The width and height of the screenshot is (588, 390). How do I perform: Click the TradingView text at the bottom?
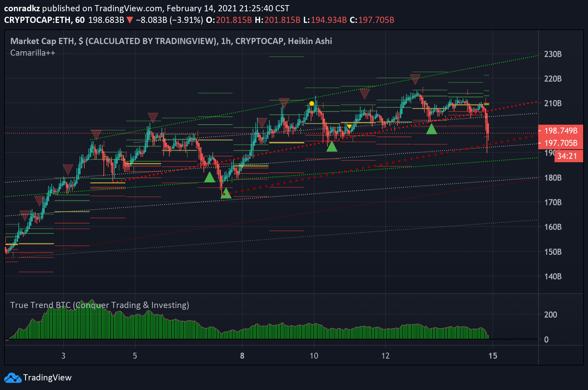tap(47, 378)
